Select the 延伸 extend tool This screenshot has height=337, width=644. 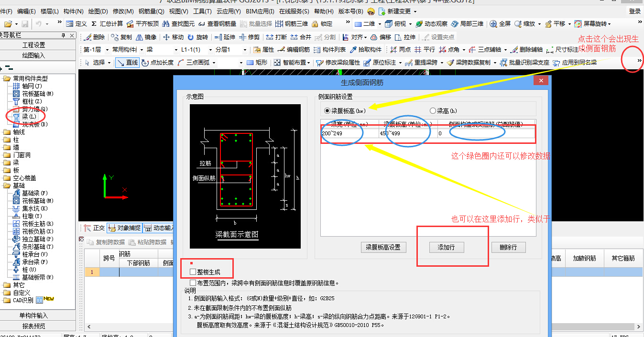[x=225, y=37]
